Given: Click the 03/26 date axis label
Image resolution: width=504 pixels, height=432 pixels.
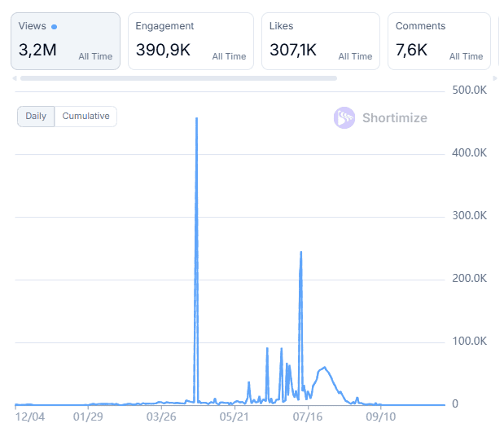Looking at the screenshot, I should pos(160,417).
